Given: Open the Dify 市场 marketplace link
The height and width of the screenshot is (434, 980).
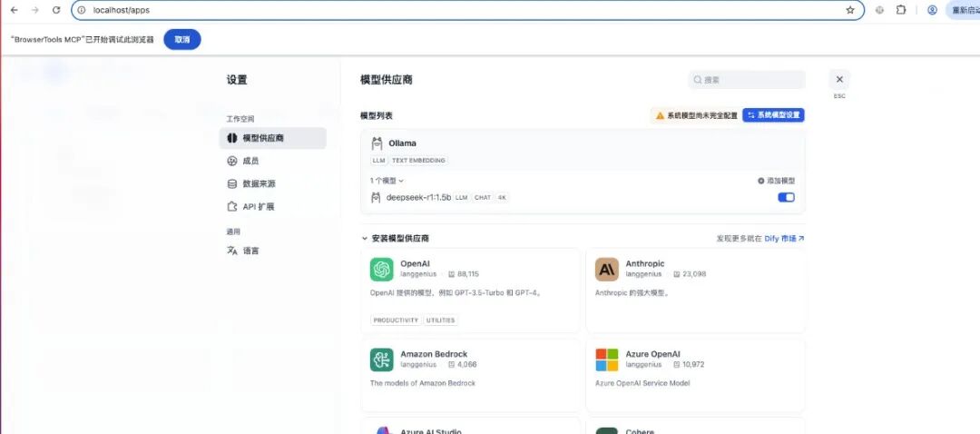Looking at the screenshot, I should coord(784,238).
